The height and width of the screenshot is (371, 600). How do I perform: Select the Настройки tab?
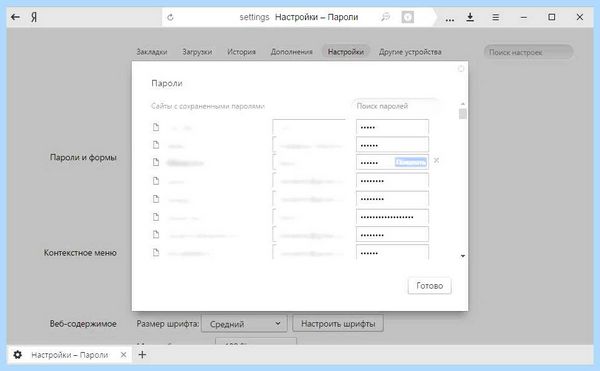point(346,52)
